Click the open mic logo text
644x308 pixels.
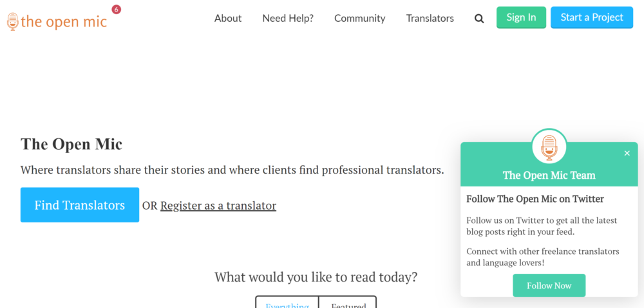64,21
